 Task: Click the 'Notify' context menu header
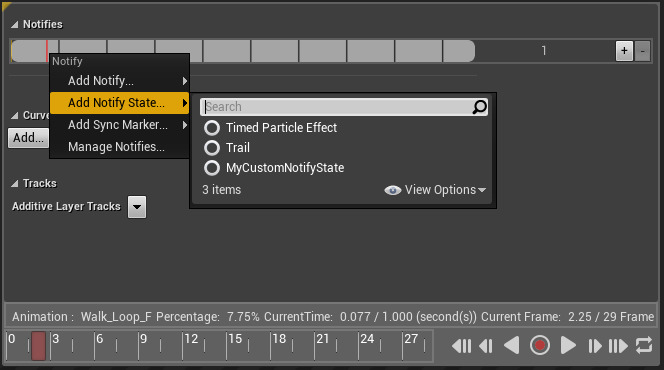pyautogui.click(x=67, y=61)
